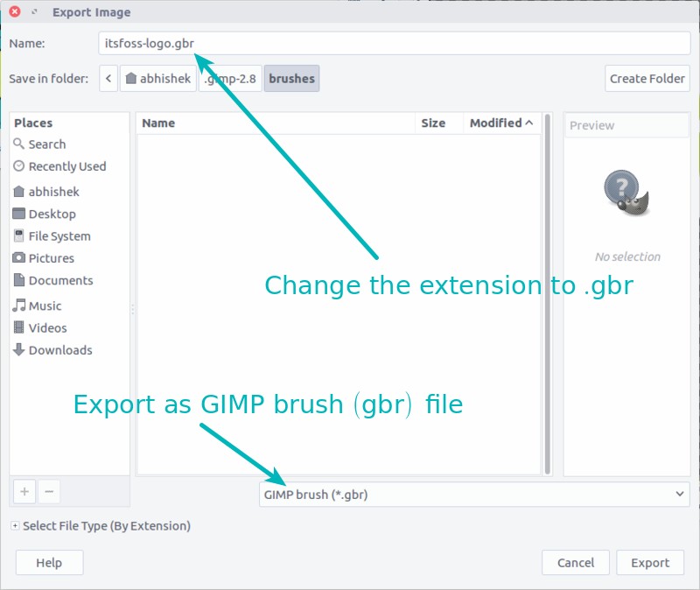Select Desktop label in Places
The height and width of the screenshot is (590, 700).
[52, 214]
